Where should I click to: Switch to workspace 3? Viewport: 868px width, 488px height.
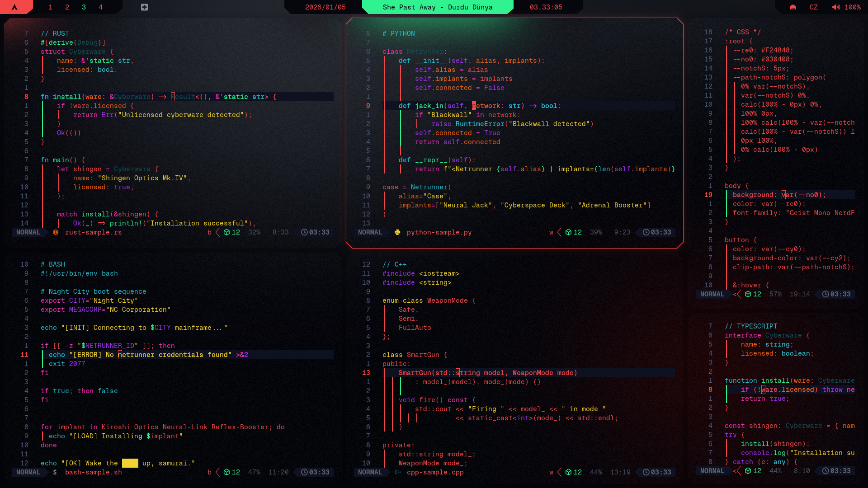[84, 7]
